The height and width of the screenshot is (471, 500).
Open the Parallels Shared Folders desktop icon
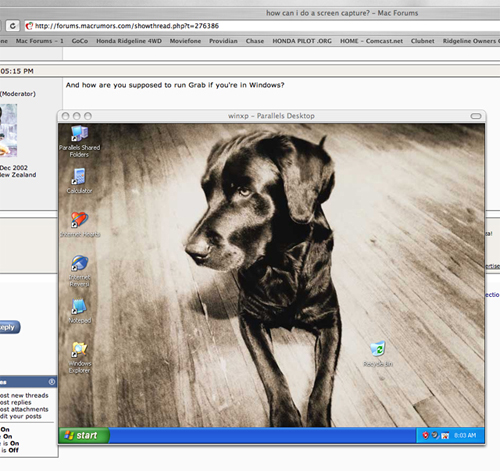[x=79, y=141]
